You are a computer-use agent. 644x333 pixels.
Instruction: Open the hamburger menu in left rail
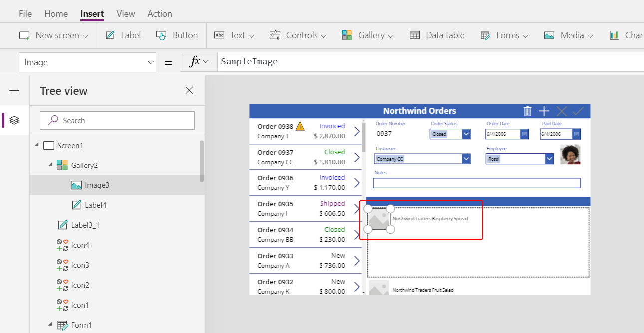pyautogui.click(x=14, y=90)
